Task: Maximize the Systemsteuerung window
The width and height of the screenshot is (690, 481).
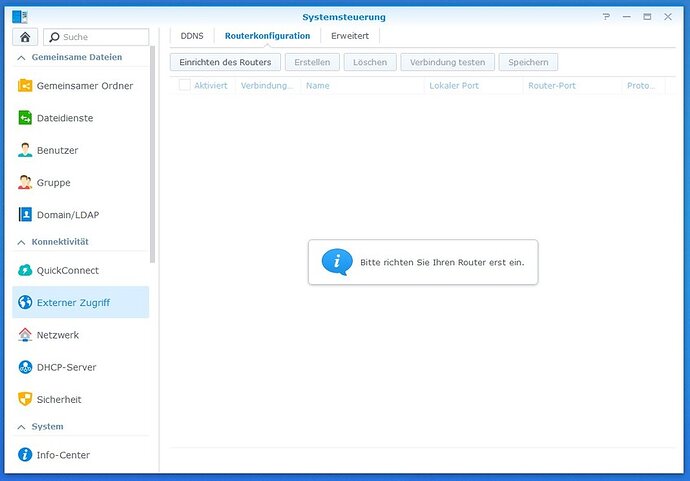Action: pos(647,17)
